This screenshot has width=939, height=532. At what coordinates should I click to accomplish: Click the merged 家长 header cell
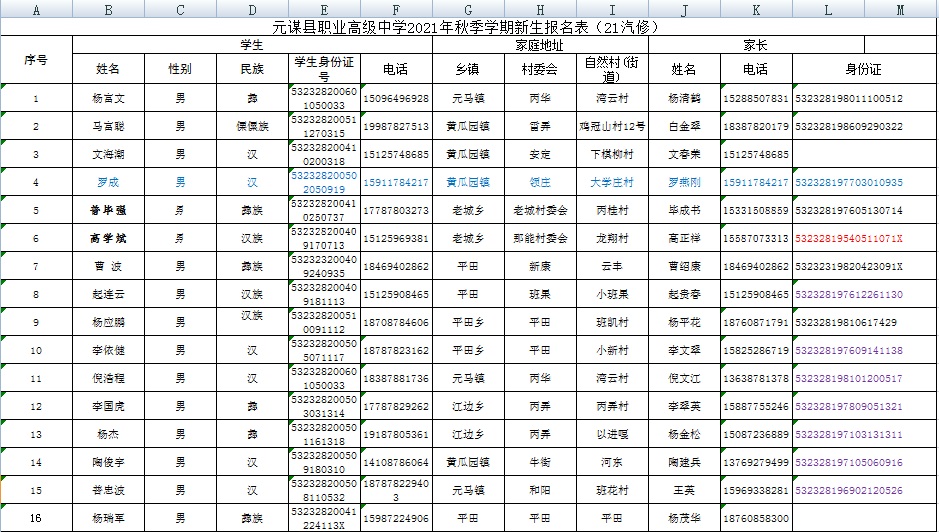(756, 45)
